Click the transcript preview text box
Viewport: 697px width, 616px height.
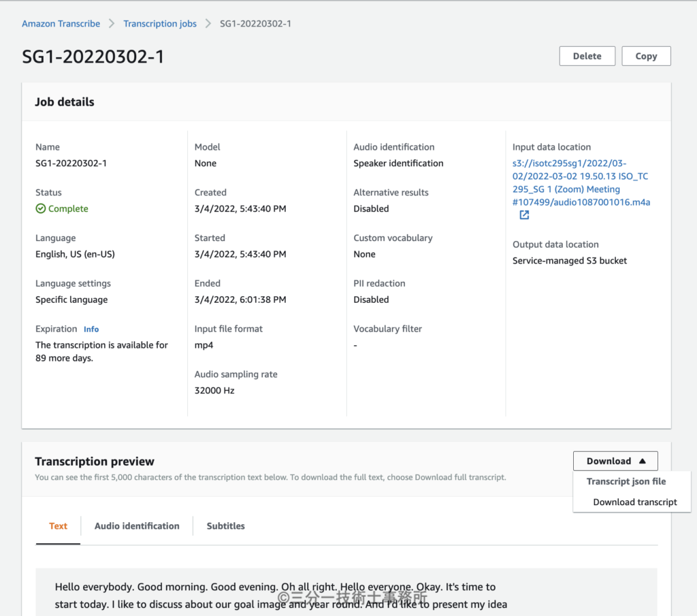(346, 591)
